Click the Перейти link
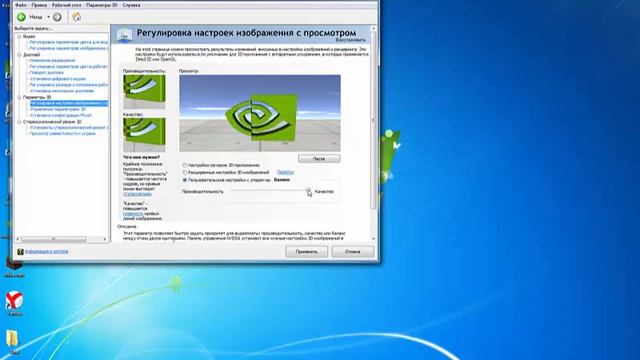Viewport: 640px width, 360px height. click(x=285, y=172)
